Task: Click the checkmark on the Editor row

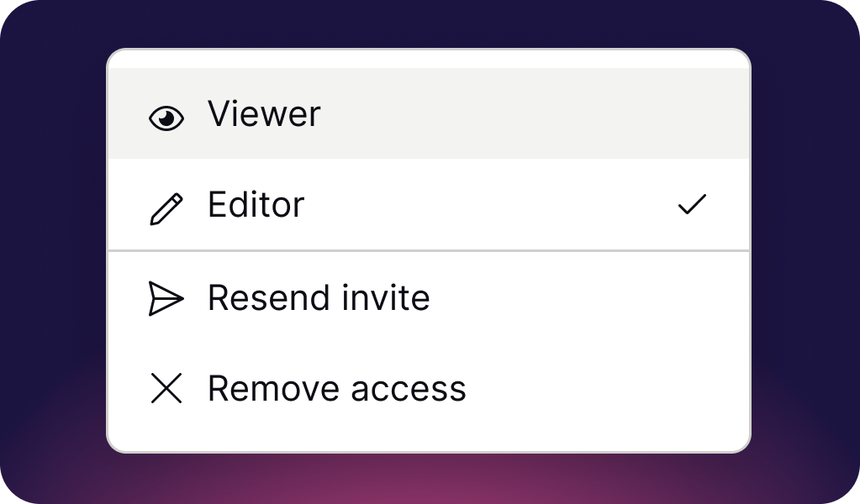Action: click(x=692, y=204)
